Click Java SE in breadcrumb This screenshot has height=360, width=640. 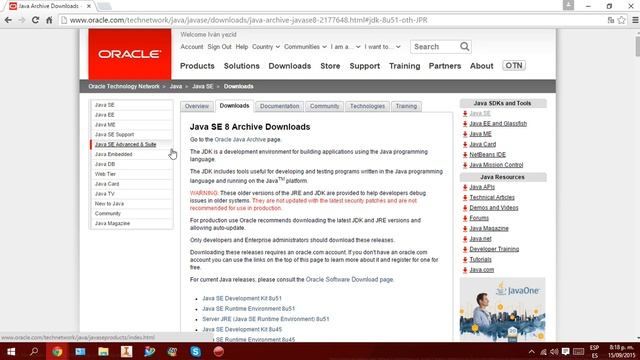tap(202, 87)
